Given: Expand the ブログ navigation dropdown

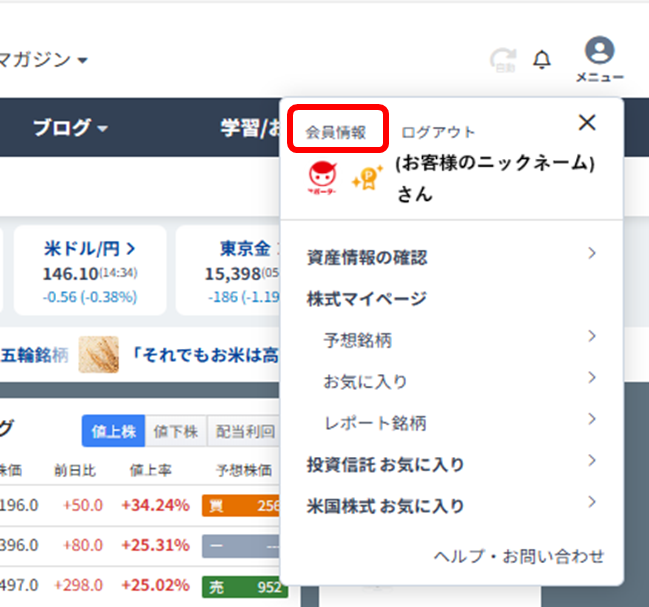Looking at the screenshot, I should point(70,127).
